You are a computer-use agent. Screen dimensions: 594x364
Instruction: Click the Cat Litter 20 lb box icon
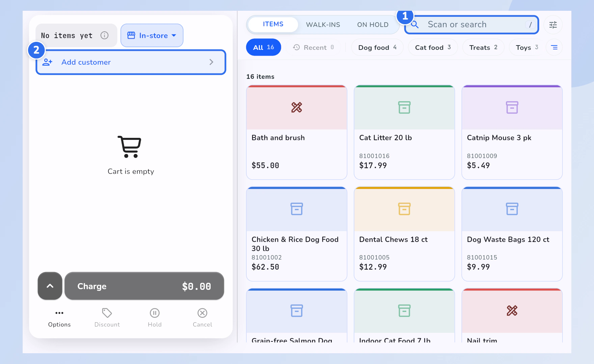coord(404,108)
